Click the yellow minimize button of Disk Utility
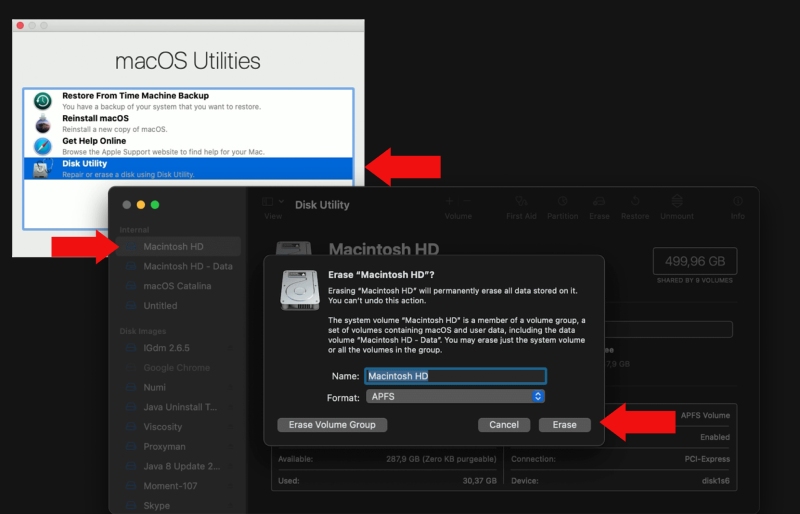 coord(141,205)
